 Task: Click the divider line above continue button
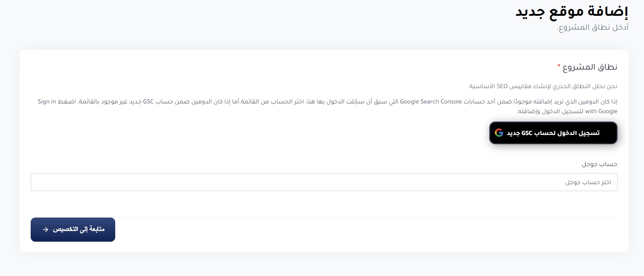(x=324, y=217)
